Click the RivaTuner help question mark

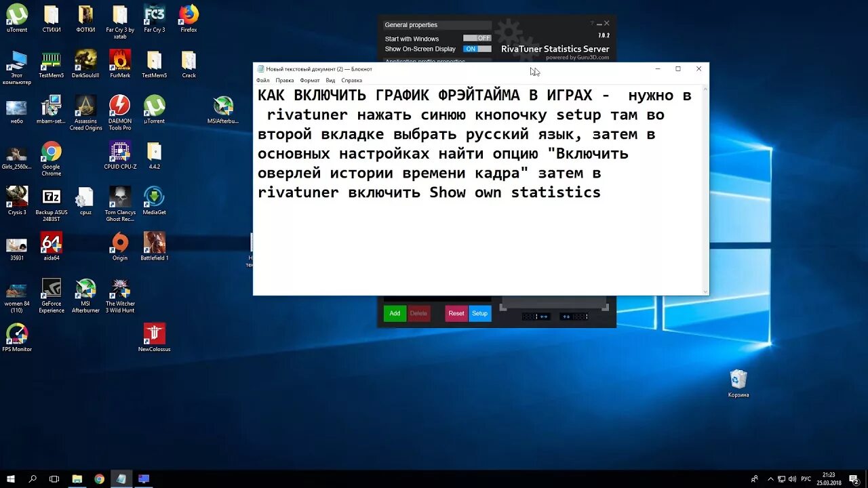(592, 24)
